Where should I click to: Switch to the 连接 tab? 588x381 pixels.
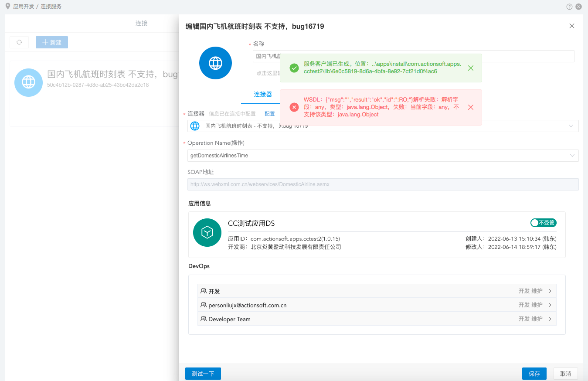coord(141,23)
